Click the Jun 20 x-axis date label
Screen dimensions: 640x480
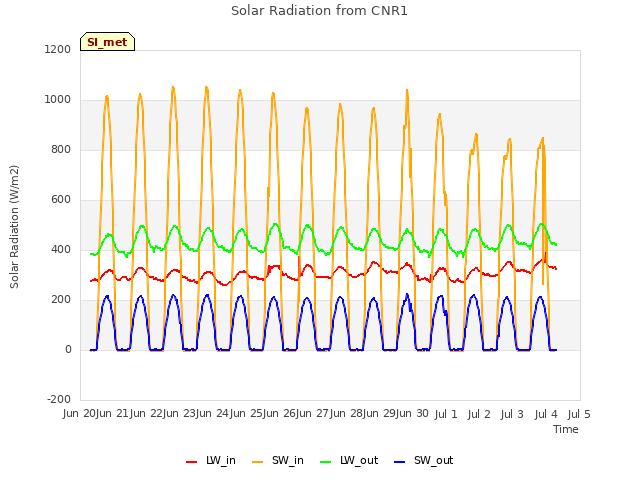[80, 413]
